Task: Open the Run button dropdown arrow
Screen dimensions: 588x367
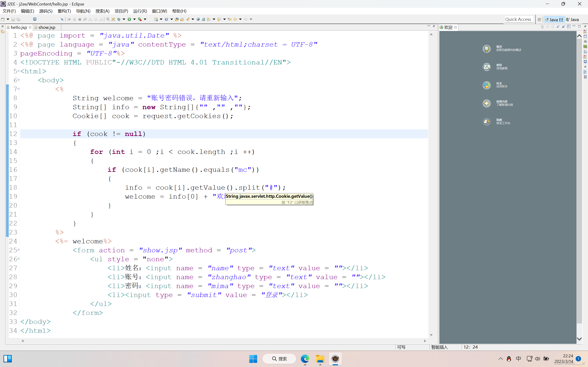Action: (x=134, y=19)
